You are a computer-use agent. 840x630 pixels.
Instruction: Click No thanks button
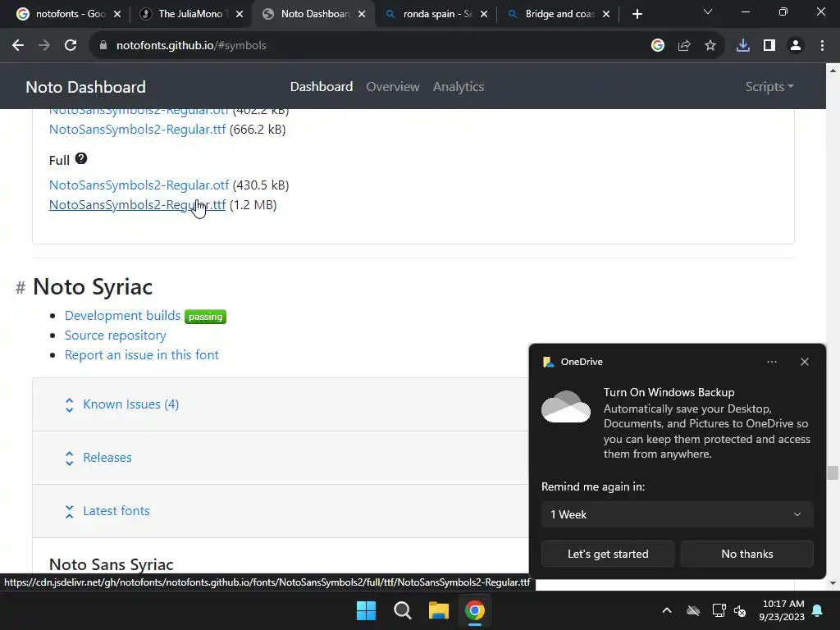(746, 554)
